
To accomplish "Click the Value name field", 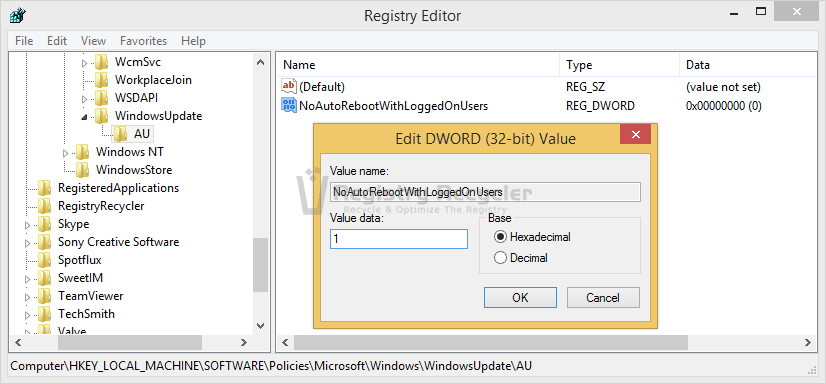I will point(485,192).
